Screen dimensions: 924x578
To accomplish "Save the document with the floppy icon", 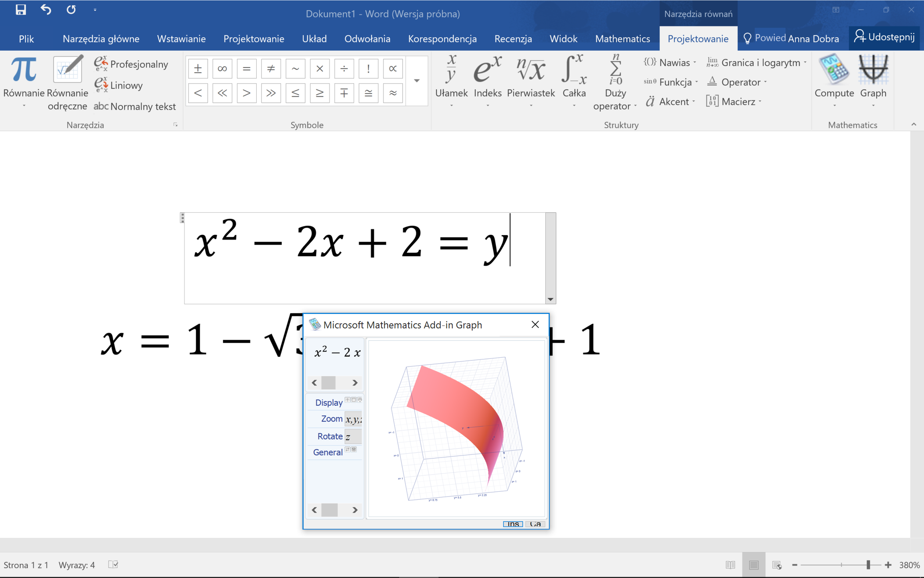I will tap(20, 10).
